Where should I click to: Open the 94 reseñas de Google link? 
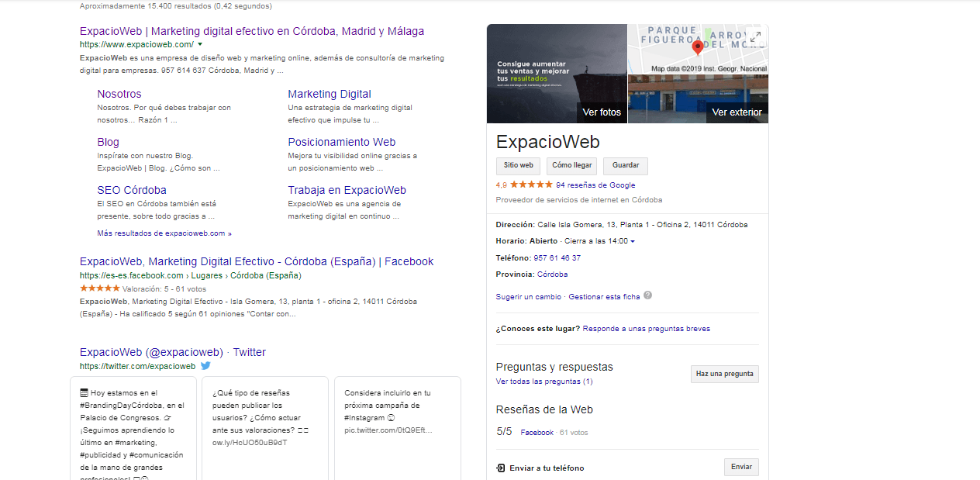pyautogui.click(x=595, y=185)
